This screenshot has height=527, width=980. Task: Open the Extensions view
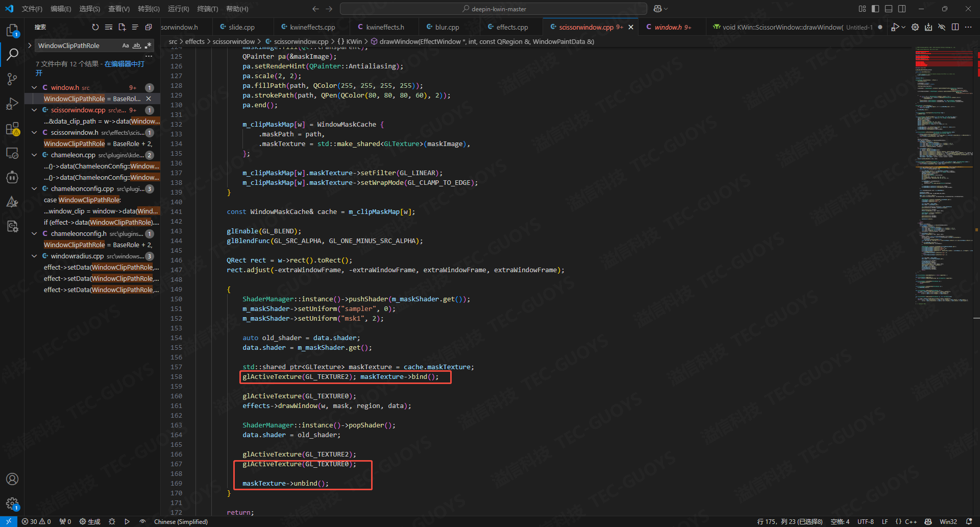coord(12,129)
